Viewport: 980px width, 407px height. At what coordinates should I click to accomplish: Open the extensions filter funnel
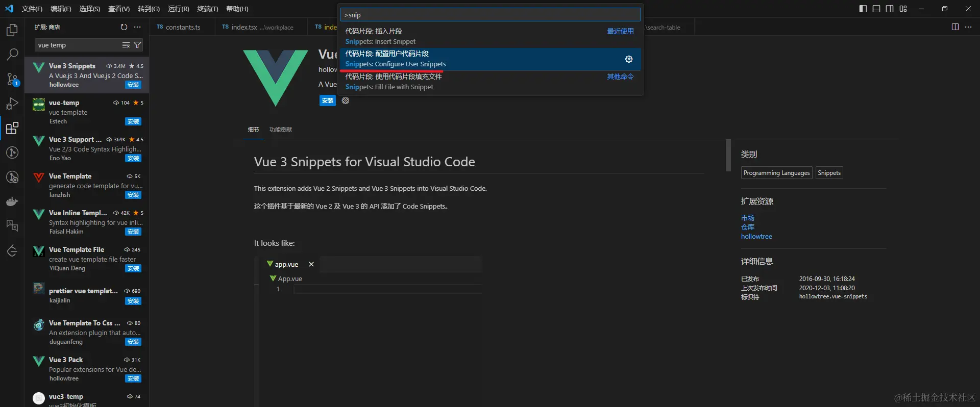[x=137, y=45]
